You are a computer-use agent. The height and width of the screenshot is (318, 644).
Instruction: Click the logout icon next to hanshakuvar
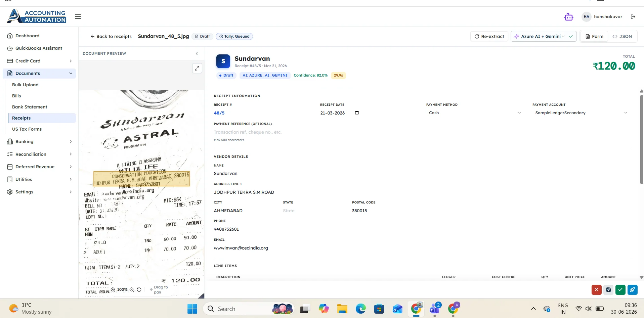[633, 17]
